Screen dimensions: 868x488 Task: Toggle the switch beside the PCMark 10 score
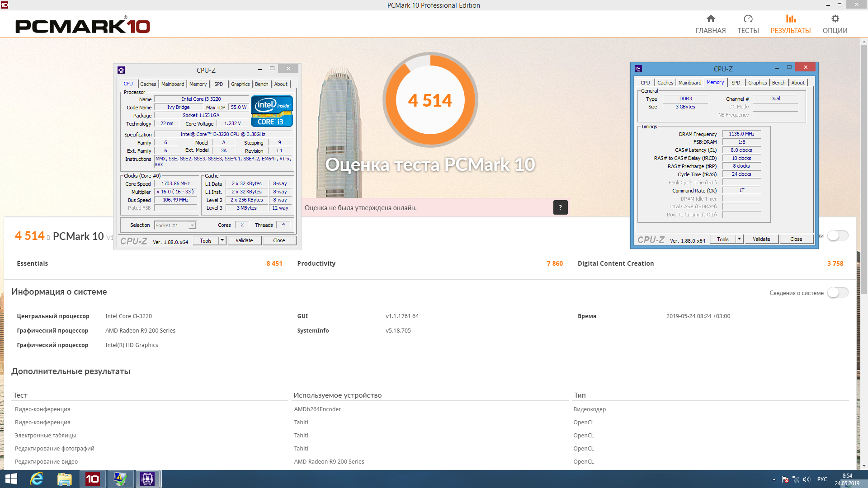click(x=838, y=235)
